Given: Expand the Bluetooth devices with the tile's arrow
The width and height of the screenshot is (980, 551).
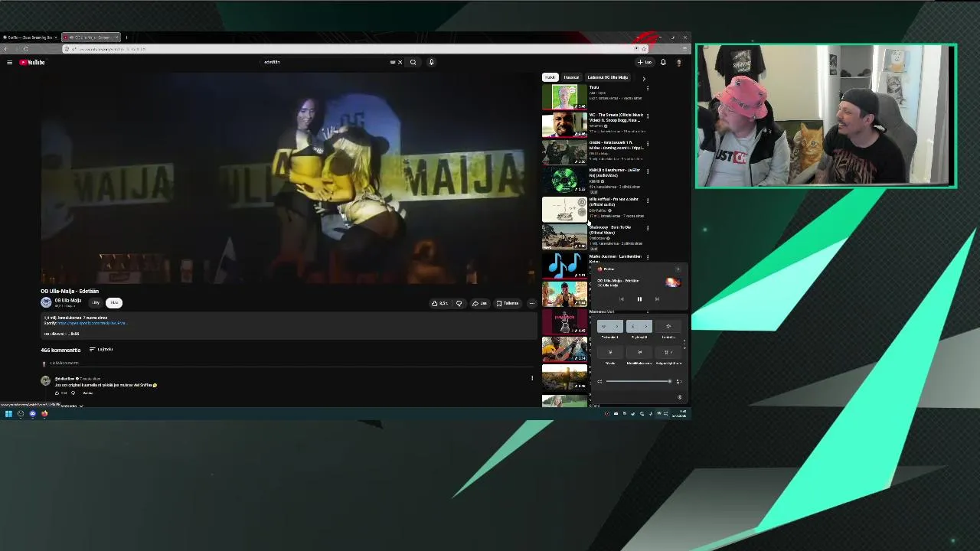Looking at the screenshot, I should pyautogui.click(x=646, y=327).
